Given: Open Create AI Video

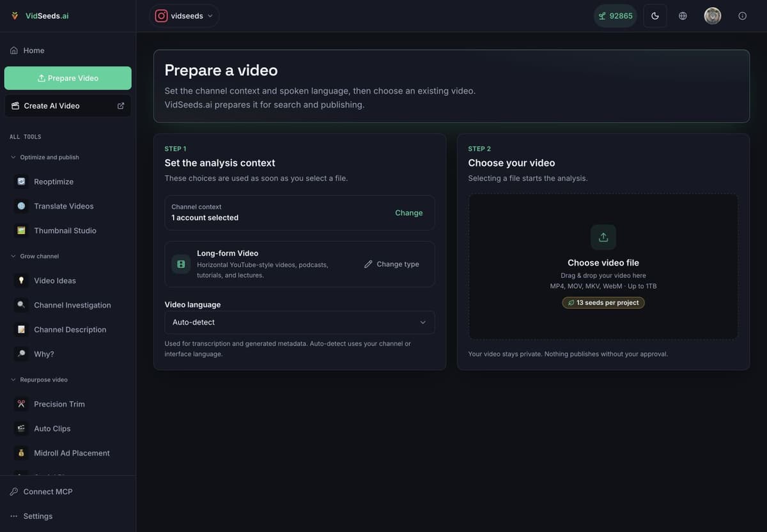Looking at the screenshot, I should (x=68, y=106).
